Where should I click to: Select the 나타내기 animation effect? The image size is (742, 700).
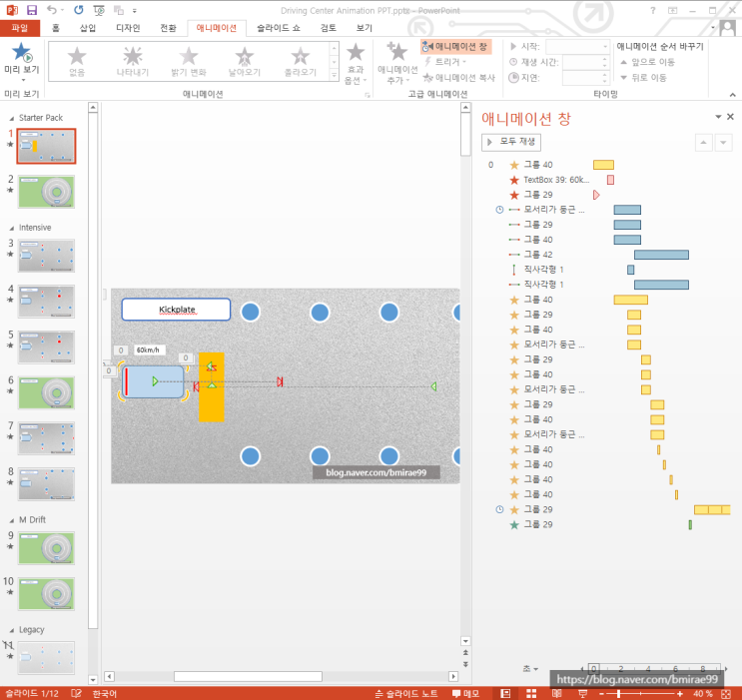point(133,62)
